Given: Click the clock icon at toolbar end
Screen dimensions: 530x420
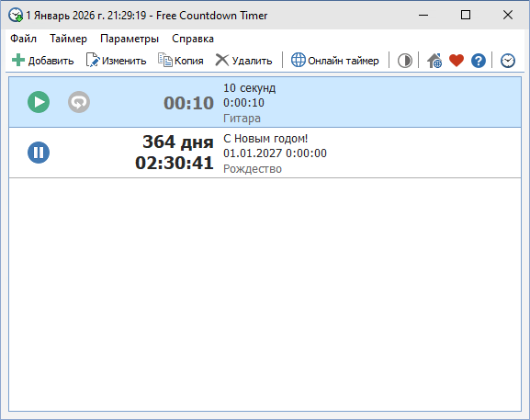Looking at the screenshot, I should tap(508, 61).
